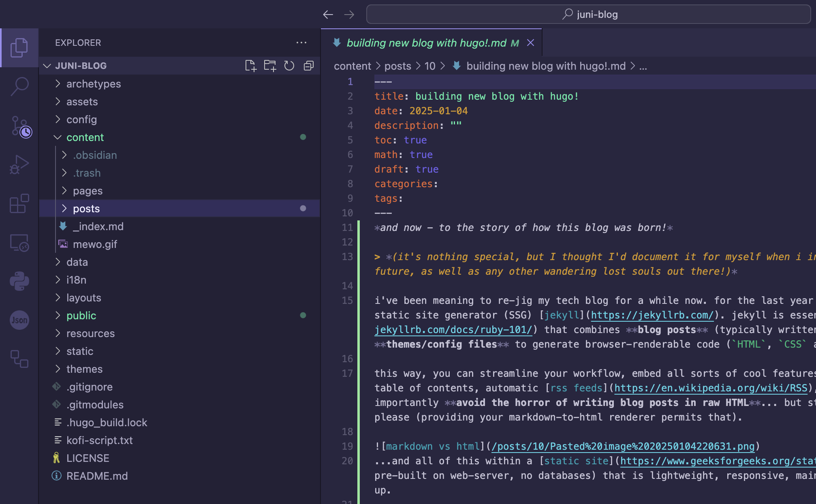Image resolution: width=816 pixels, height=504 pixels.
Task: Open the Remote Explorer view
Action: [x=19, y=243]
